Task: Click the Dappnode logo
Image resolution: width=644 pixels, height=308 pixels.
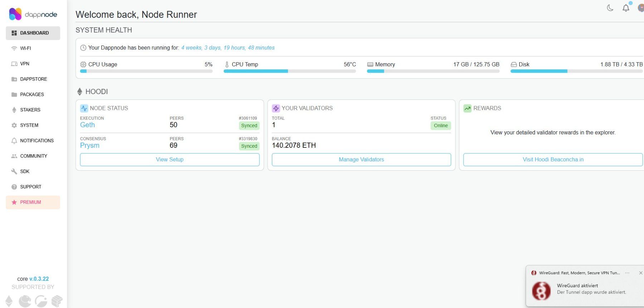Action: 33,14
